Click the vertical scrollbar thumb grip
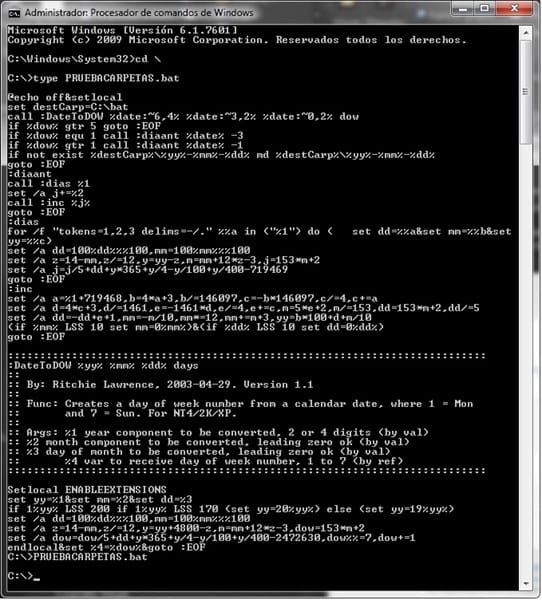The width and height of the screenshot is (542, 600). coord(525,92)
